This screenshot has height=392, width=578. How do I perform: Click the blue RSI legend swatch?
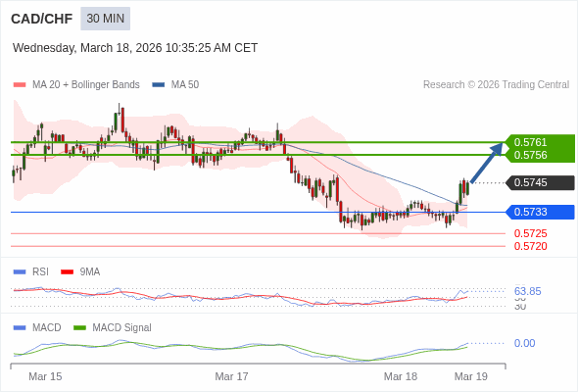20,272
